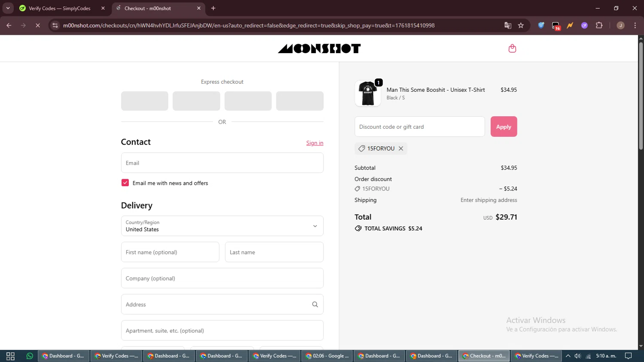This screenshot has height=362, width=644.
Task: Open the extension with red 16 badge
Action: click(x=556, y=26)
